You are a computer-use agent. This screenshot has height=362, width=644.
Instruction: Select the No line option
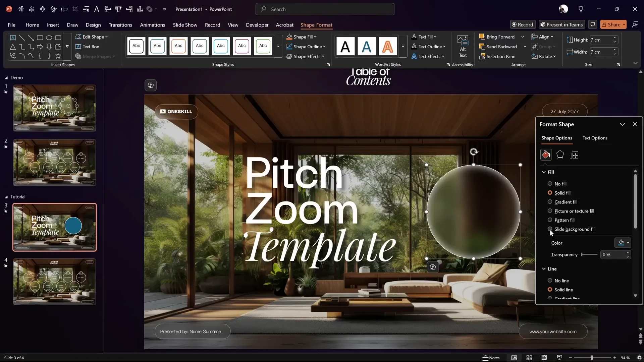(550, 281)
